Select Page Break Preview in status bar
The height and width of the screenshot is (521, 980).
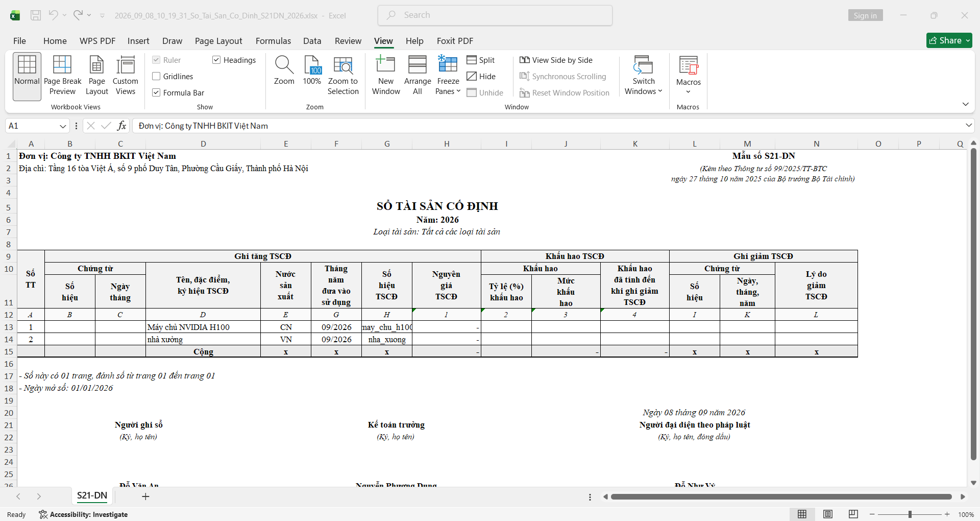coord(853,514)
